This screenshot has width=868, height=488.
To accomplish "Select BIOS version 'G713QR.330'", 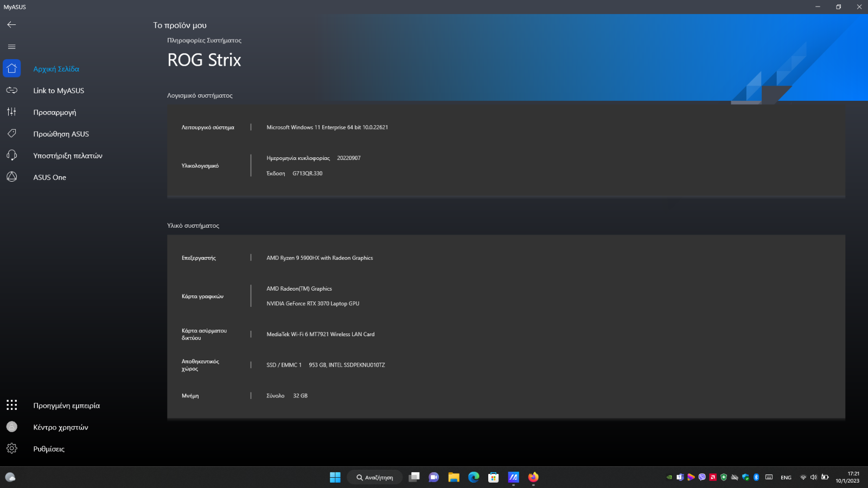I will point(308,174).
